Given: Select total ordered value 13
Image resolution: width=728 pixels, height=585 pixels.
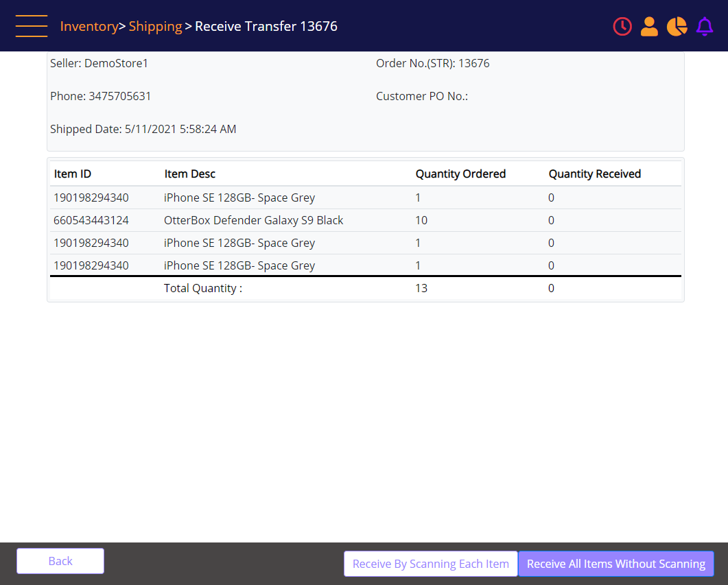Looking at the screenshot, I should [421, 288].
